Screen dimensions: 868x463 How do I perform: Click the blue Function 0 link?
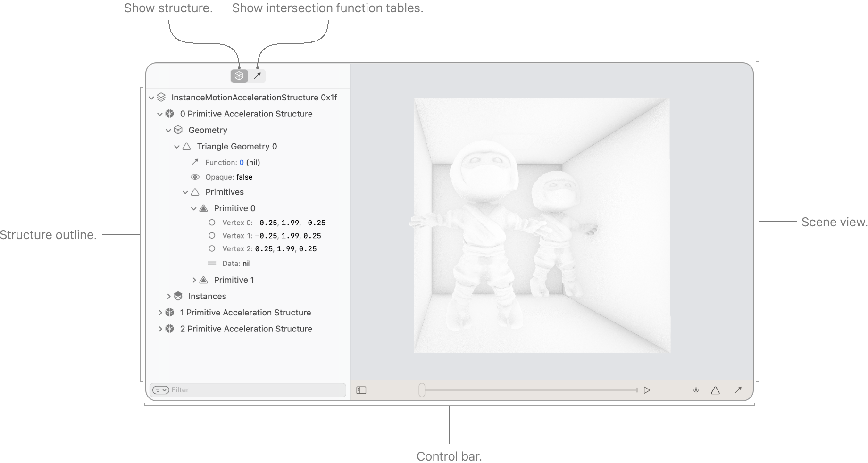point(242,163)
